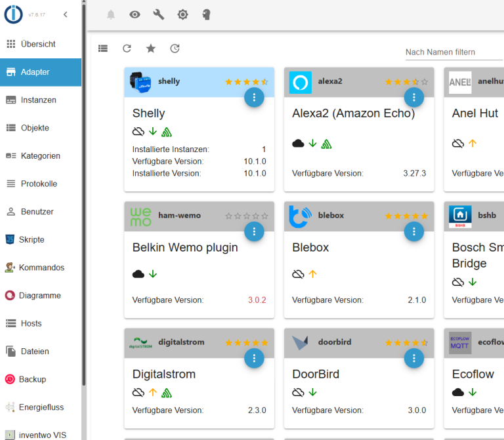
Task: Open Übersicht in sidebar
Action: pos(41,44)
